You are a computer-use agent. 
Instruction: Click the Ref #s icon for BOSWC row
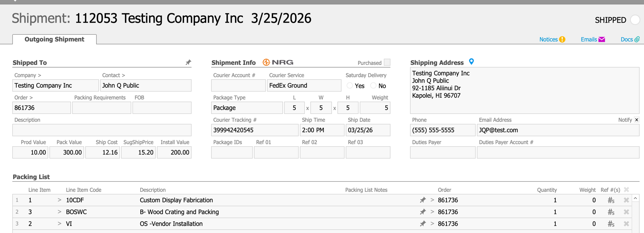[611, 212]
